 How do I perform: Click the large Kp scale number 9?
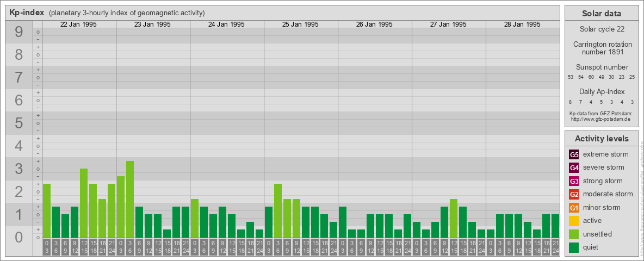tap(18, 32)
